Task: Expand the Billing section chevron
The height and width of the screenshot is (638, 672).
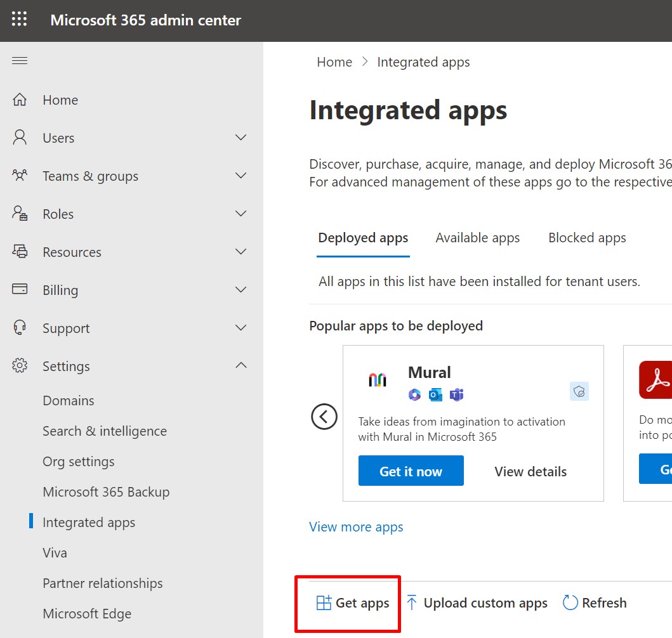Action: pos(241,289)
